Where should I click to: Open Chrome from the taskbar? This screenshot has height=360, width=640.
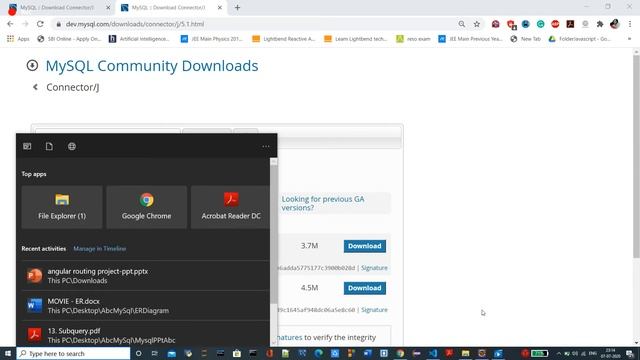pyautogui.click(x=400, y=353)
